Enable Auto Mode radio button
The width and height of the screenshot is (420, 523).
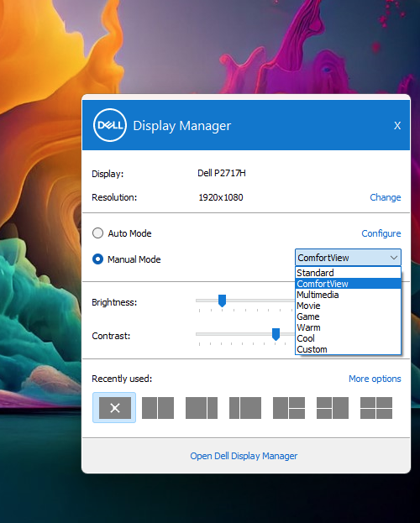pos(97,233)
